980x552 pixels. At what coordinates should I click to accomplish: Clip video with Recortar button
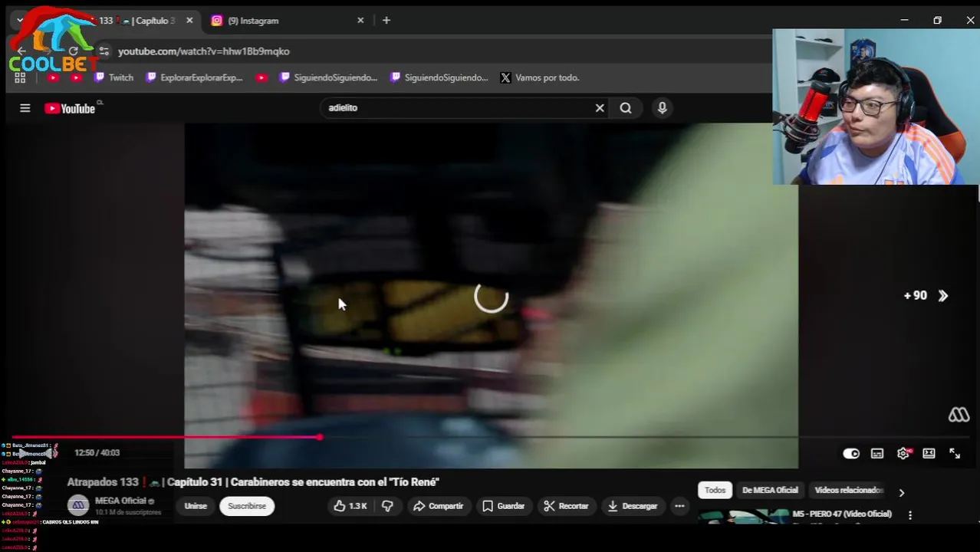(566, 506)
